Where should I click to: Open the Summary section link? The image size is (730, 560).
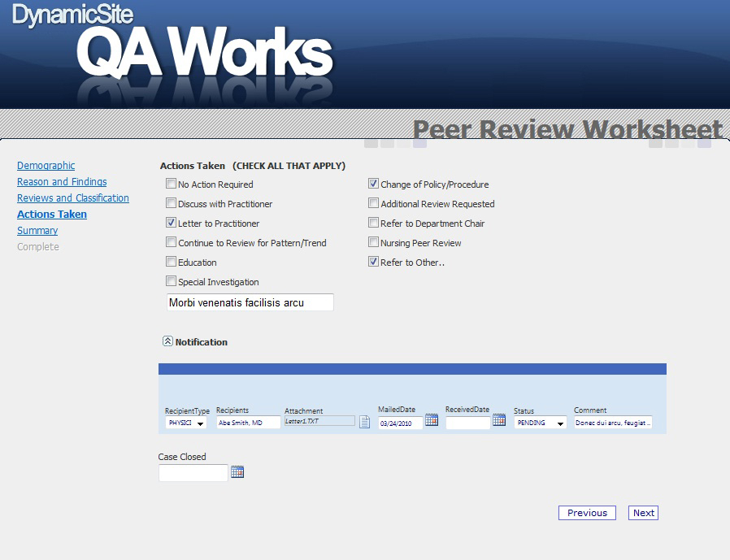(37, 231)
